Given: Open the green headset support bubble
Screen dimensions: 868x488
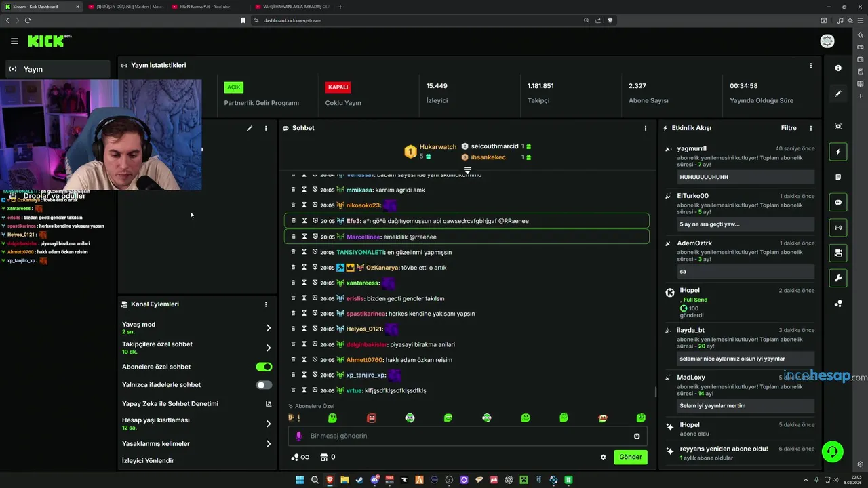Looking at the screenshot, I should pos(833,451).
